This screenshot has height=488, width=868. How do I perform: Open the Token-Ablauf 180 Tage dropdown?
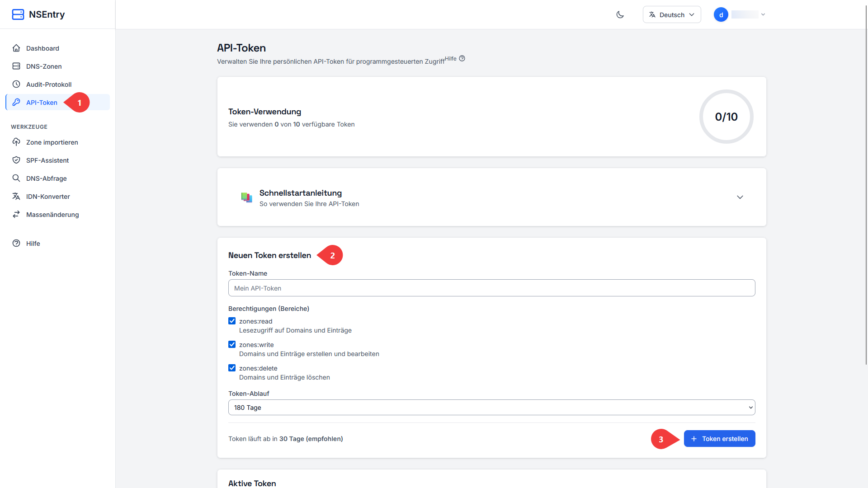[x=491, y=407]
